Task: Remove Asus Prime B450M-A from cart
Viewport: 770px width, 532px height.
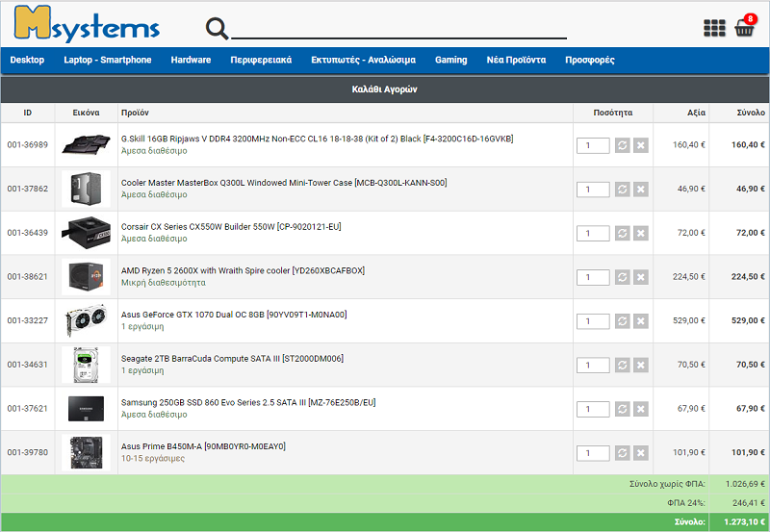Action: [x=640, y=453]
